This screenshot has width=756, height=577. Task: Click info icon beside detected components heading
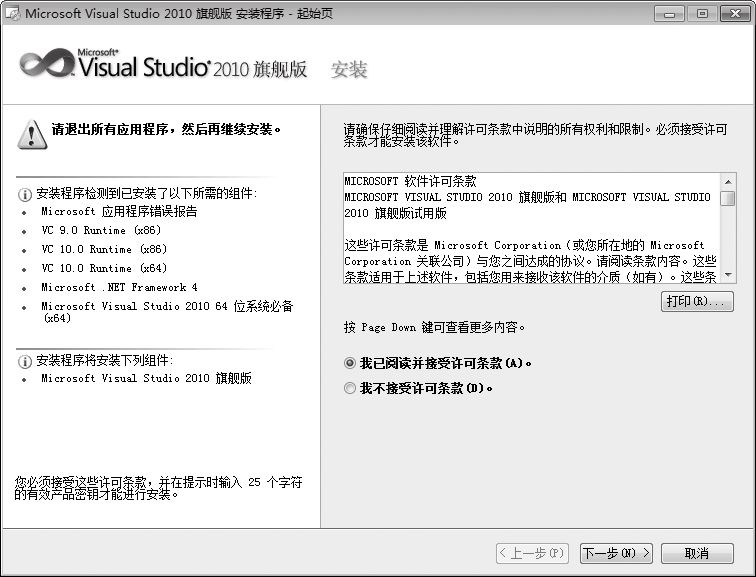[24, 194]
